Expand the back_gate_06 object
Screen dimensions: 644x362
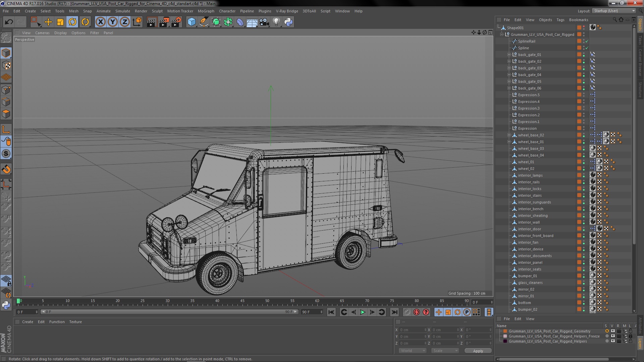(509, 88)
